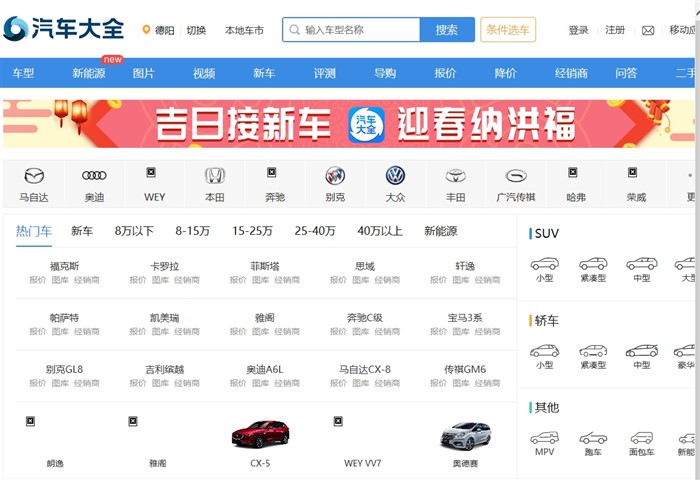Click the search magnifier icon in search box
700x480 pixels.
[x=294, y=30]
